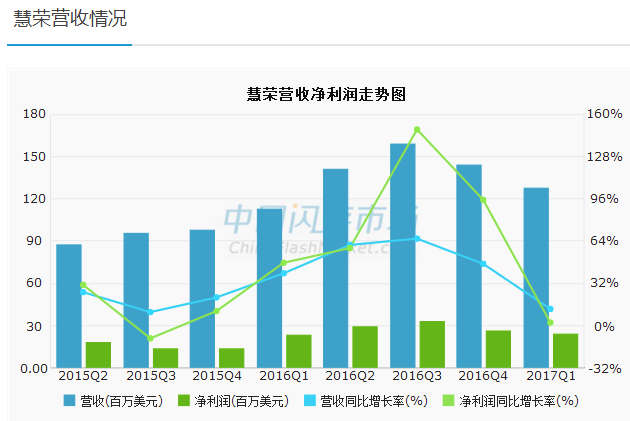Click the 净利润同比增长率(%) legend label
The width and height of the screenshot is (630, 421).
pos(519,401)
